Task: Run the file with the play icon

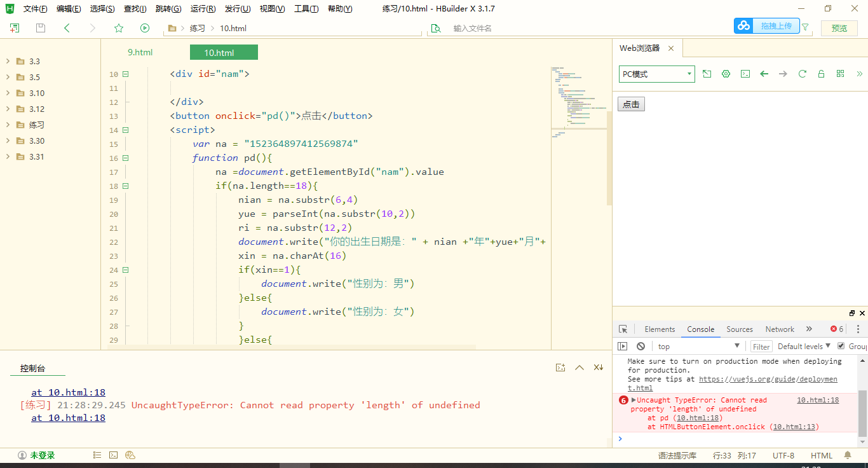Action: tap(145, 28)
